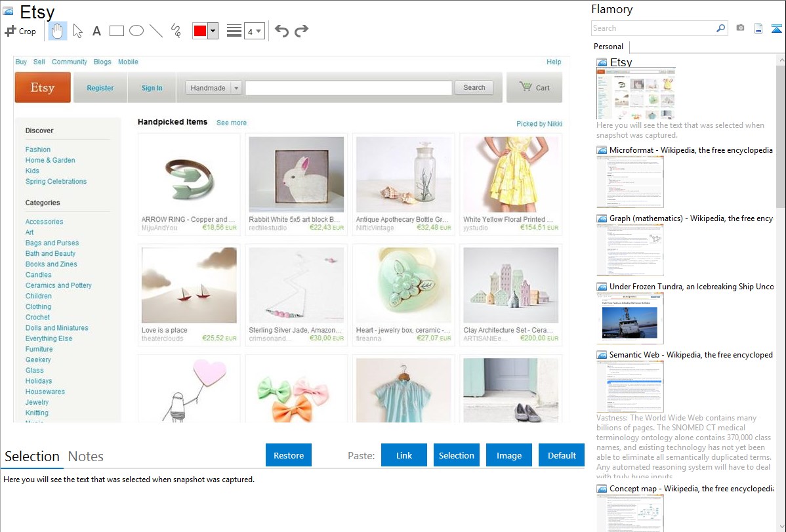Open the Home & Garden link
This screenshot has height=532, width=786.
point(50,160)
